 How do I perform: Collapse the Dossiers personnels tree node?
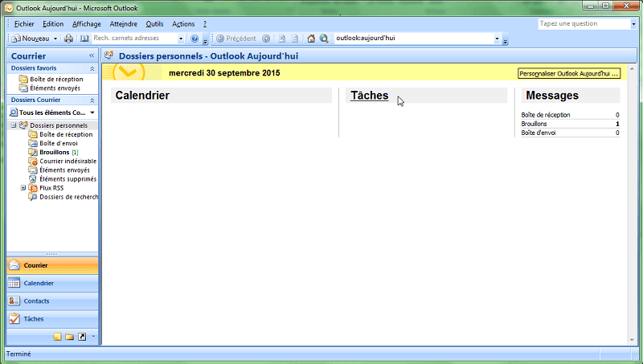(14, 125)
